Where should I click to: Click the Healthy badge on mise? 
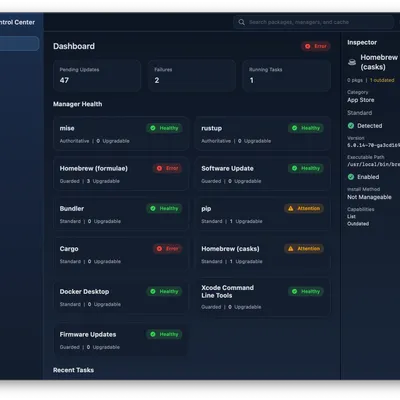tap(164, 128)
